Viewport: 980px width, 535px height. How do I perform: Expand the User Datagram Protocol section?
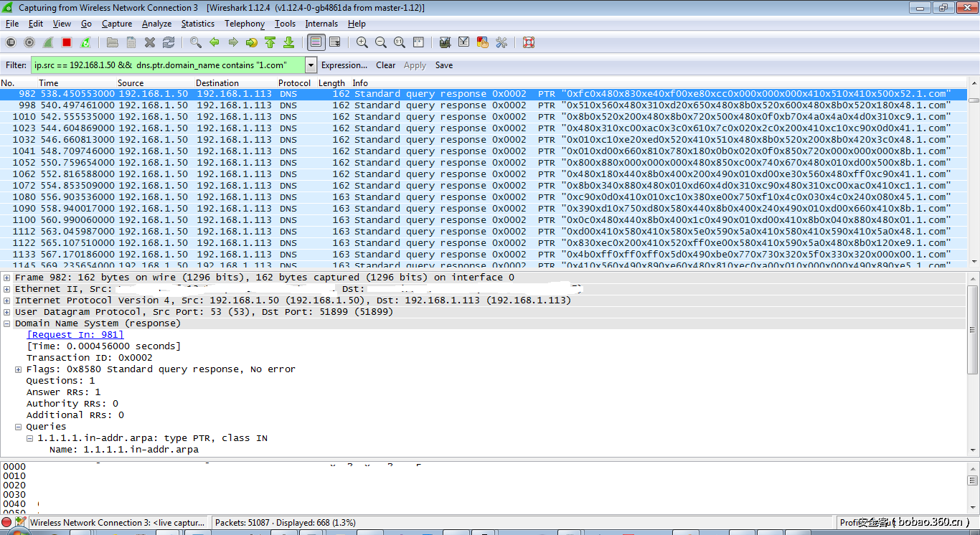pyautogui.click(x=7, y=312)
